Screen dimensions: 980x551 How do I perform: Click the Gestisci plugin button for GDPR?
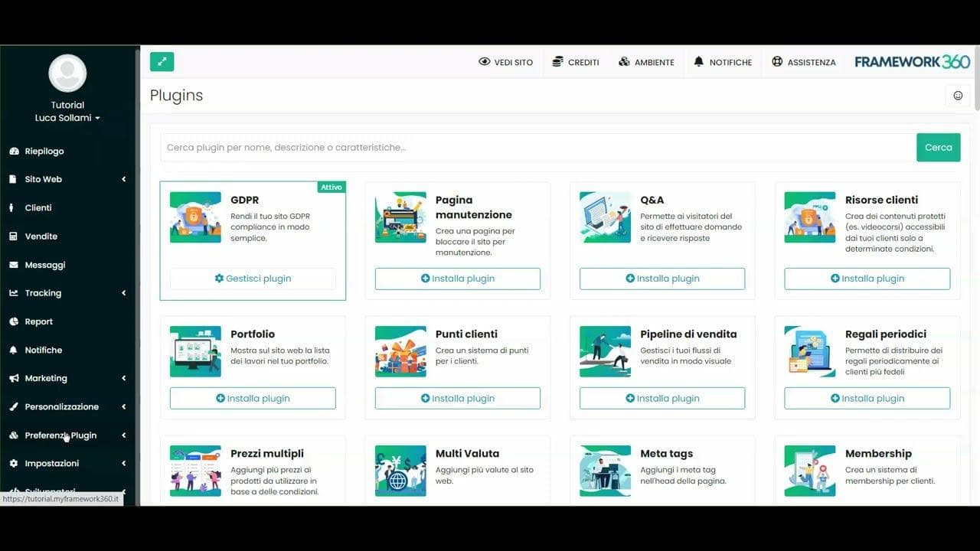(252, 278)
